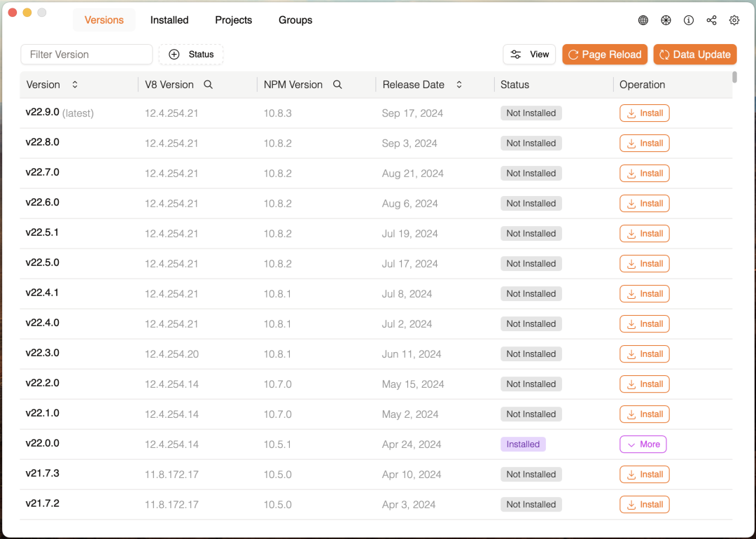Expand More menu for v22.0.0

coord(643,444)
